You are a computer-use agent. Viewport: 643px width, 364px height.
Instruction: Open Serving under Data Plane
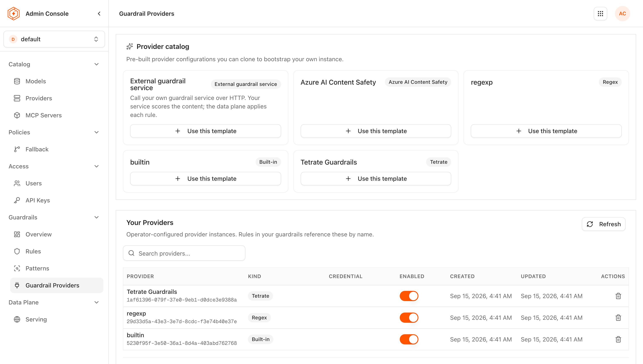point(57,319)
